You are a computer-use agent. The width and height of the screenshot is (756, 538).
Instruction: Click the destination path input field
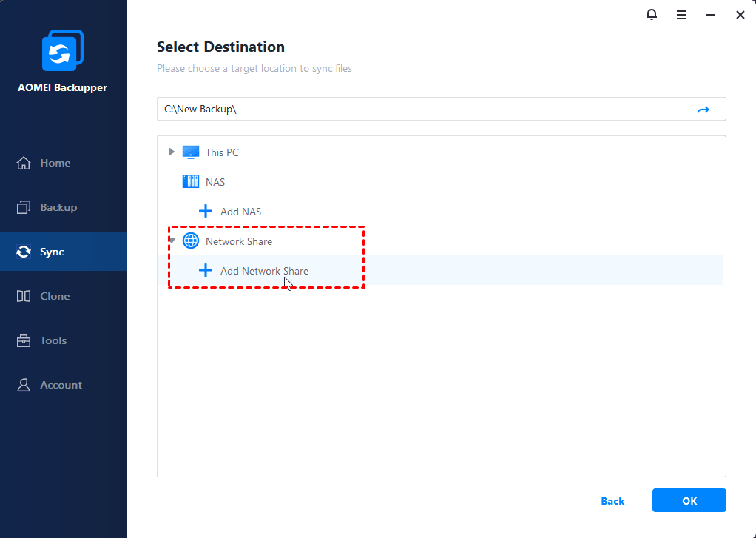[x=422, y=110]
